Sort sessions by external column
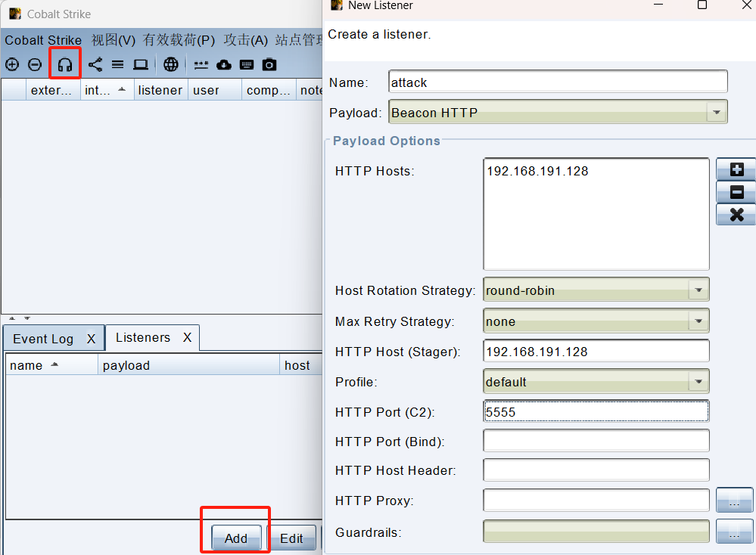This screenshot has width=756, height=555. point(52,90)
